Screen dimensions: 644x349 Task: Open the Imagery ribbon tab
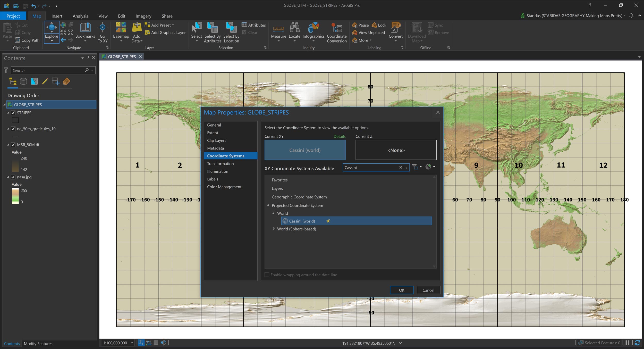pyautogui.click(x=143, y=16)
